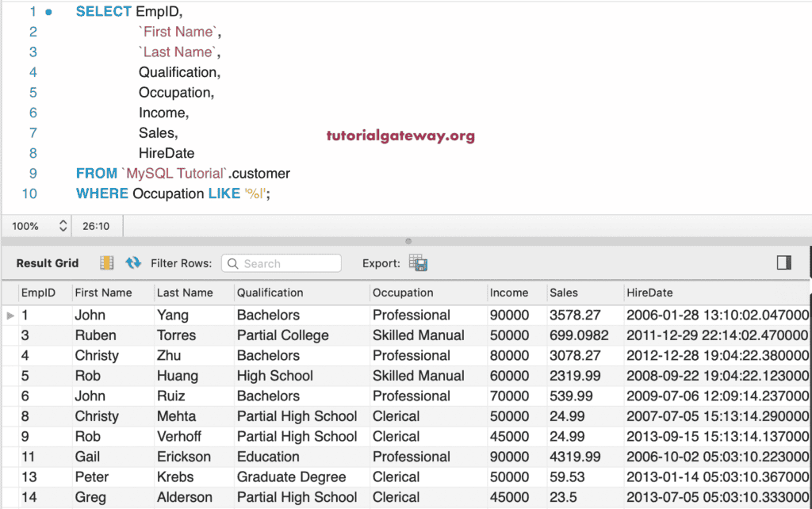Screen dimensions: 812x509
Task: Click the 'Zhu' last name cell
Action: (x=169, y=355)
